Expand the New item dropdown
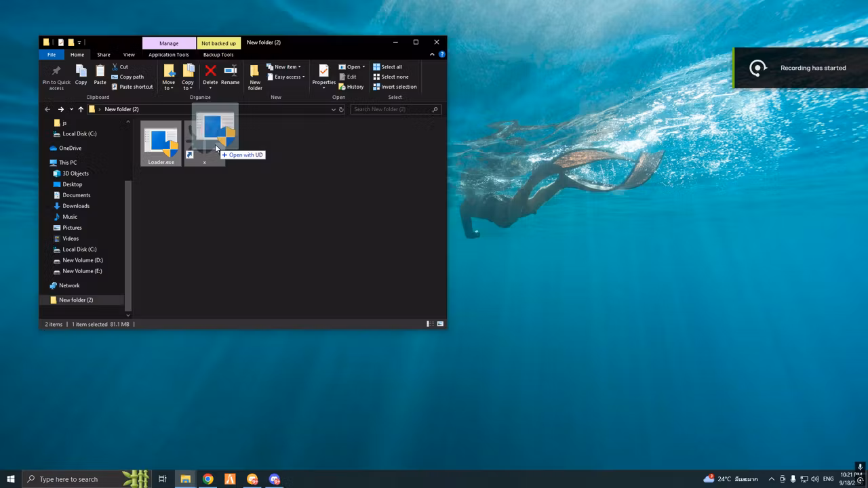Viewport: 868px width, 488px height. [x=284, y=67]
